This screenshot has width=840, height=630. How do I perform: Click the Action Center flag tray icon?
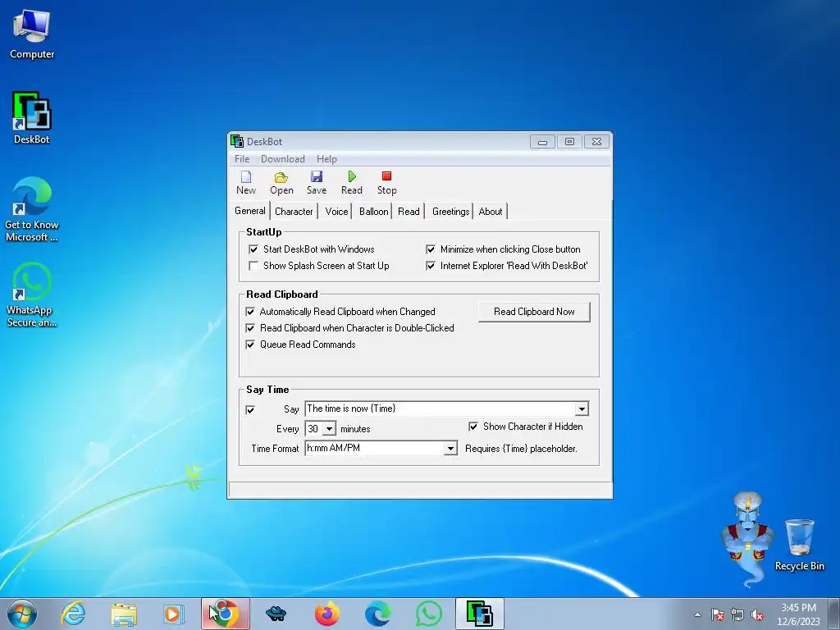[718, 614]
